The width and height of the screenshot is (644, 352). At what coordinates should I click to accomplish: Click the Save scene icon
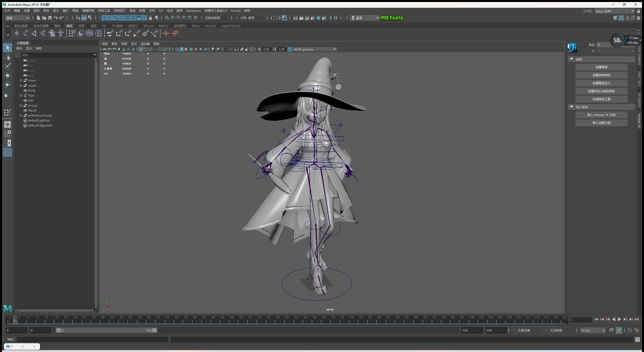coord(50,18)
